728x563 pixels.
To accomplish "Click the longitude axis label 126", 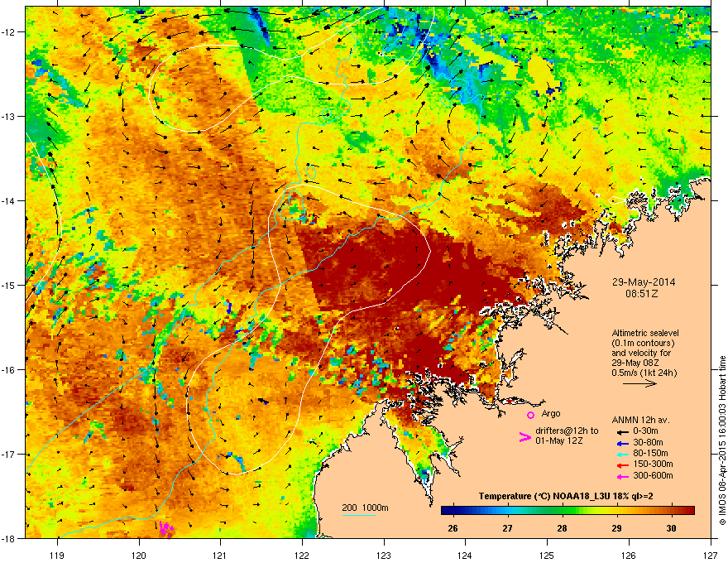I will pos(629,555).
